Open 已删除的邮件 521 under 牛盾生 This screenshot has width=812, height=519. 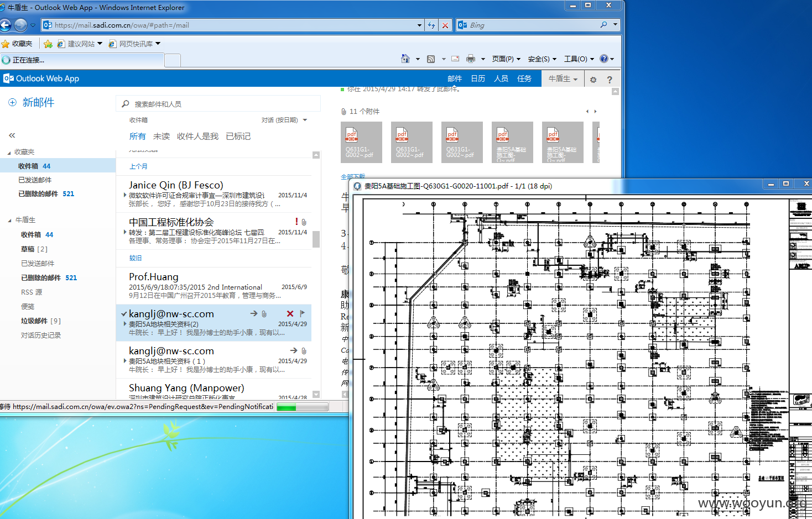[x=49, y=277]
